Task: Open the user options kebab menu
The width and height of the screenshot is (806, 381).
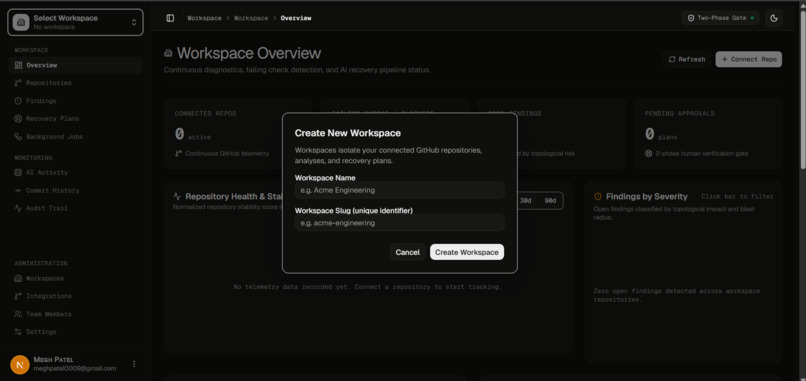Action: 134,364
